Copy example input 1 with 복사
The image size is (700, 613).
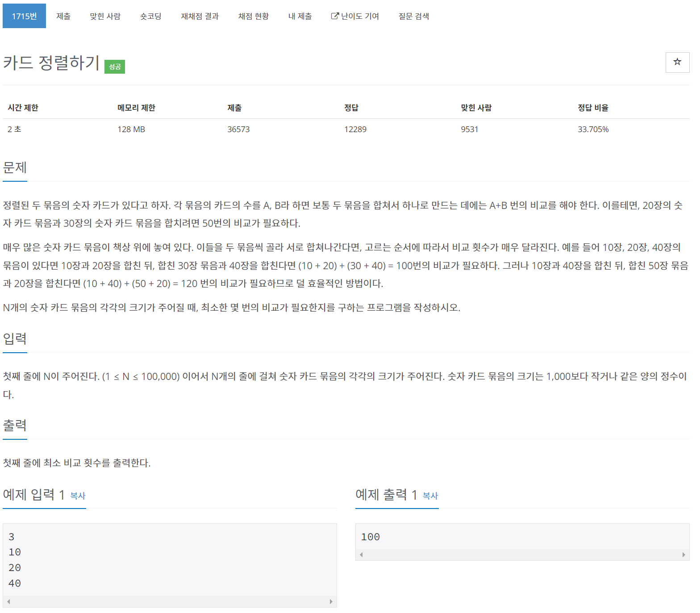[x=78, y=496]
